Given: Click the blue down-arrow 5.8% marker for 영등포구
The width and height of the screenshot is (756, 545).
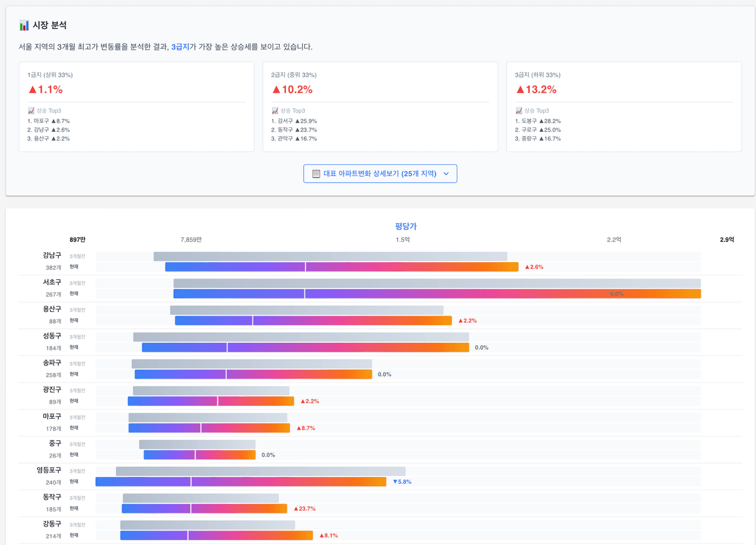Looking at the screenshot, I should [401, 482].
